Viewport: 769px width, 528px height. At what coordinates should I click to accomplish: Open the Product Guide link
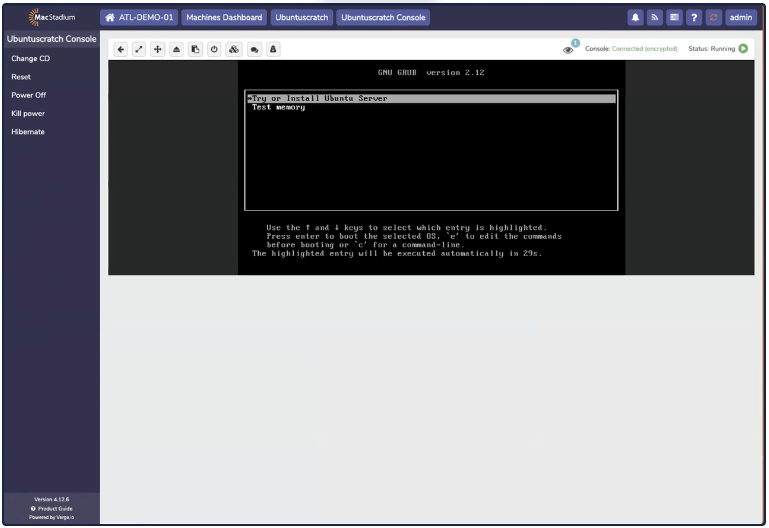[x=52, y=508]
